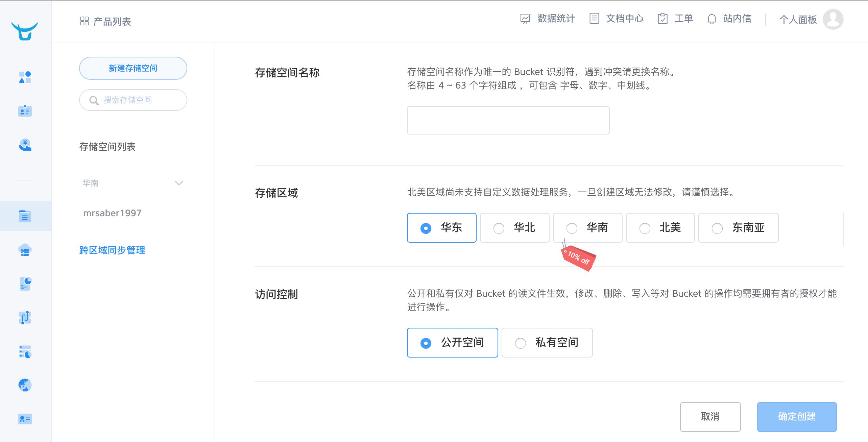Click the Qiniu bull logo icon
Image resolution: width=868 pixels, height=442 pixels.
[x=25, y=31]
